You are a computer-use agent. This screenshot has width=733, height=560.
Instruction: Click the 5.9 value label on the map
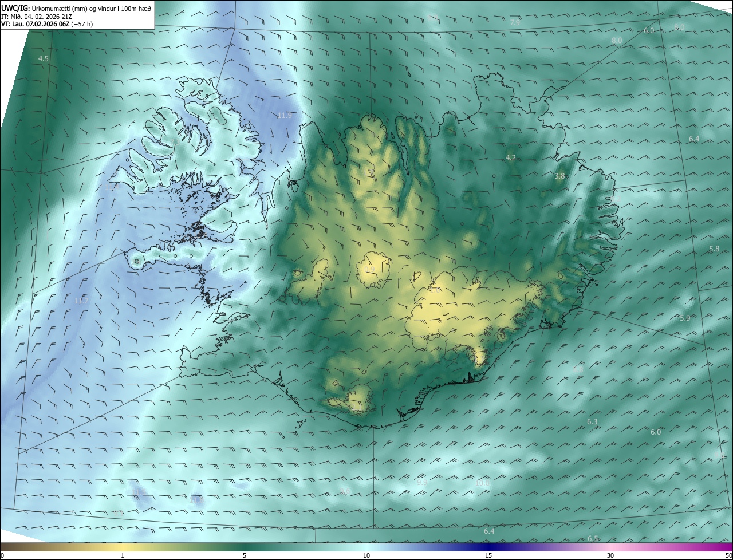(685, 318)
